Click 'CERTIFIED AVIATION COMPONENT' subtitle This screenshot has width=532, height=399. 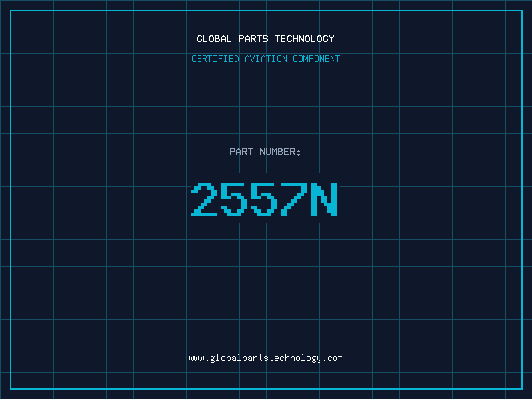tap(265, 59)
